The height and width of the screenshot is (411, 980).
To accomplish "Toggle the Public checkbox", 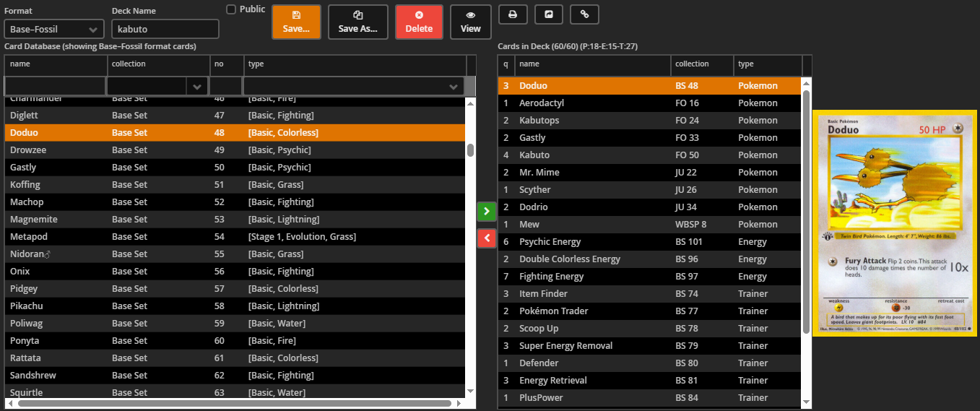I will pyautogui.click(x=231, y=9).
